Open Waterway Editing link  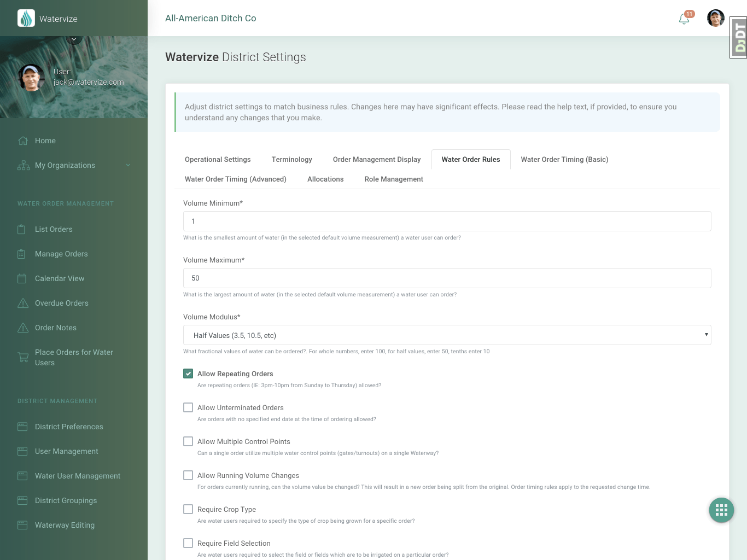(65, 525)
